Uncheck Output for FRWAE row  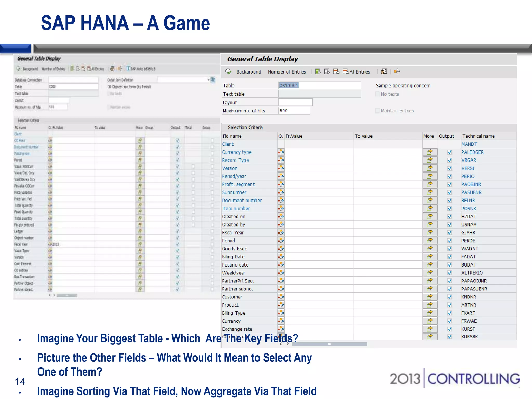tap(450, 321)
